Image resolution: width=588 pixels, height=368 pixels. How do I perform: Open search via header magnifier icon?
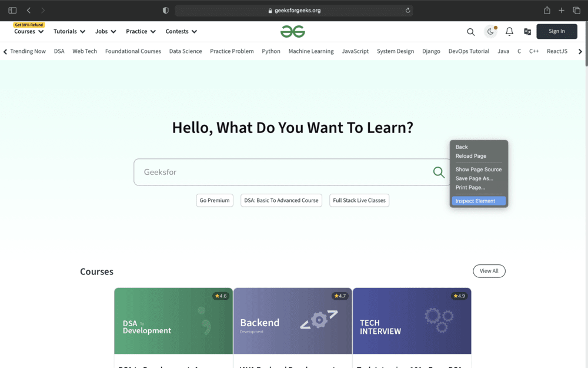(470, 32)
